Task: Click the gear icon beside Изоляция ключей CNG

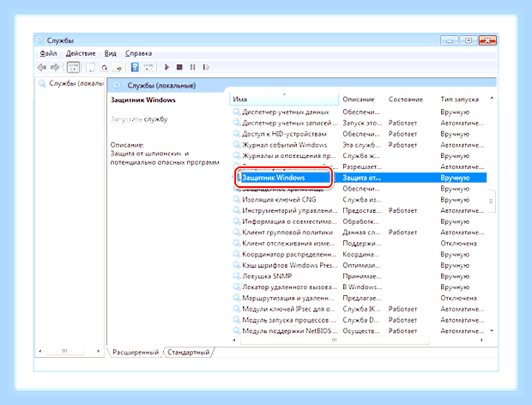Action: tap(236, 199)
